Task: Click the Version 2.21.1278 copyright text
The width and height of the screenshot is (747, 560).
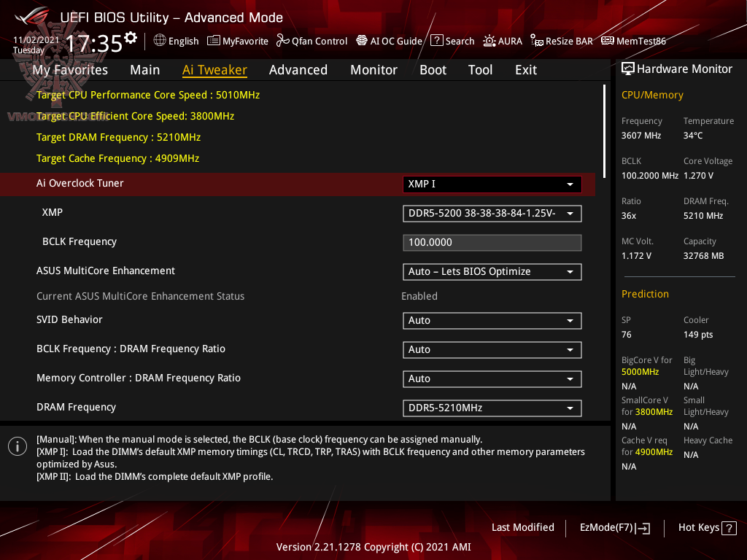Action: point(373,547)
